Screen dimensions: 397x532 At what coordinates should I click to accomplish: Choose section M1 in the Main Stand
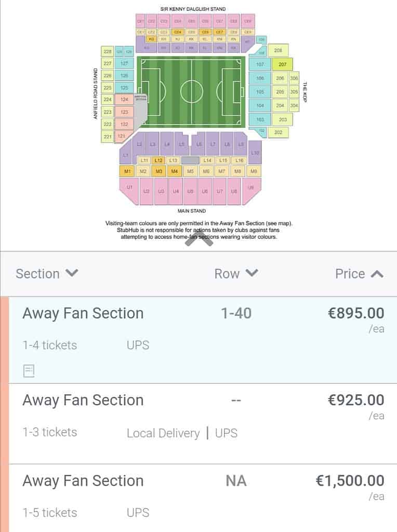127,171
